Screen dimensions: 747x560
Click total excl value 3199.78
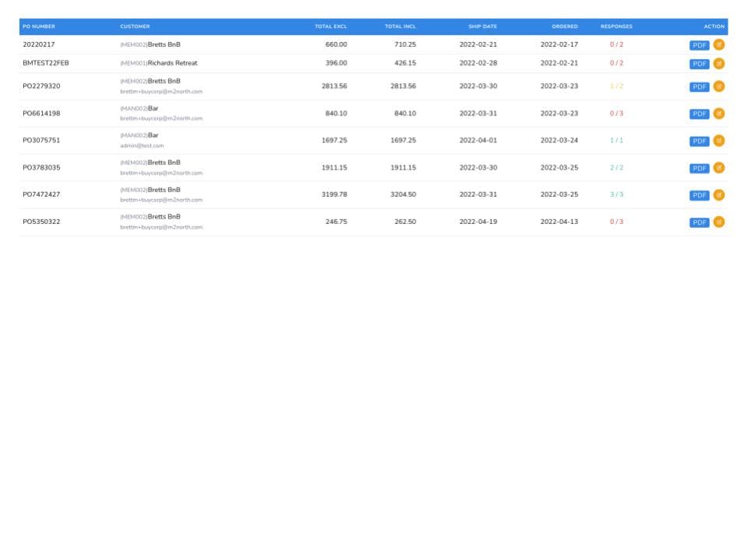tap(334, 194)
